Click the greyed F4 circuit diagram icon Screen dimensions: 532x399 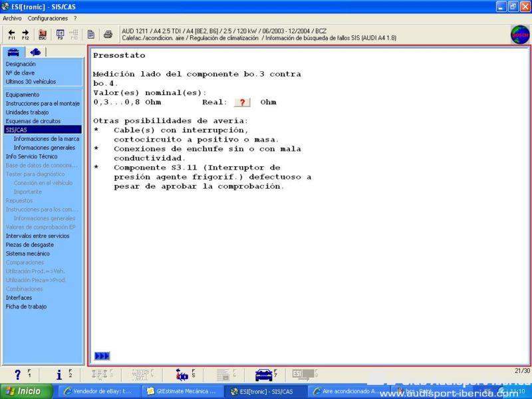pos(140,374)
